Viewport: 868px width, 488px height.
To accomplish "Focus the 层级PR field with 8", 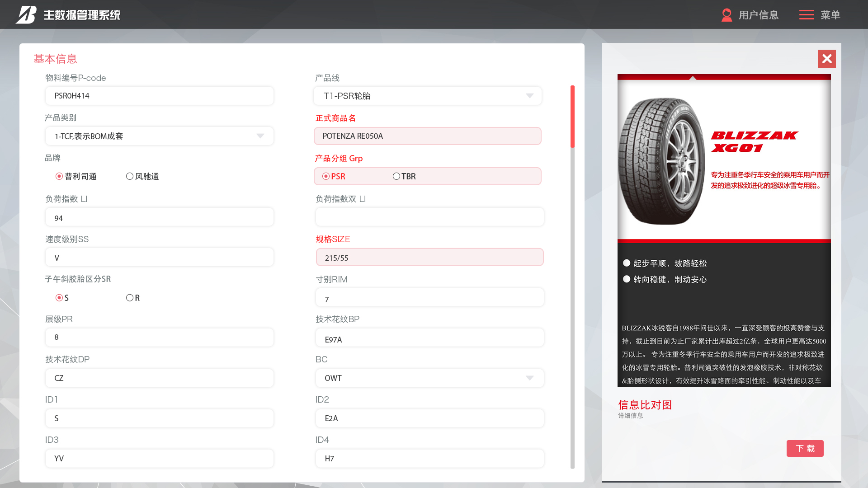I will coord(160,338).
